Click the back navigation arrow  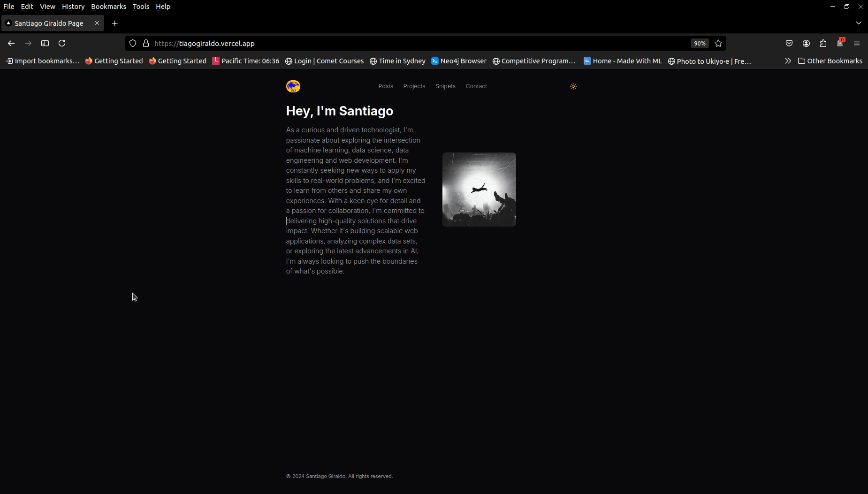11,43
